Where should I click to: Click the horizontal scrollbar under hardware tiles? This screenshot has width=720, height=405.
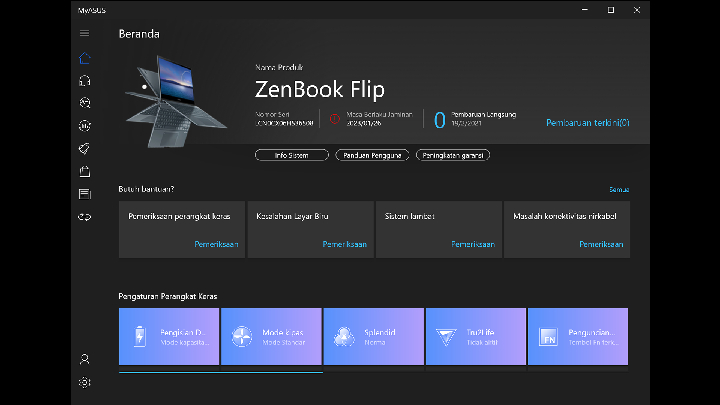coord(220,372)
